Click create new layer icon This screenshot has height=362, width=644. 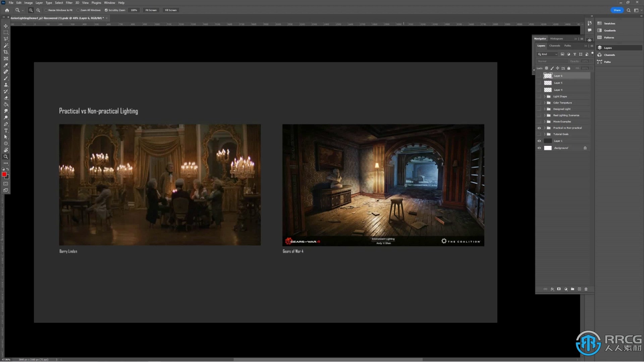click(x=579, y=289)
